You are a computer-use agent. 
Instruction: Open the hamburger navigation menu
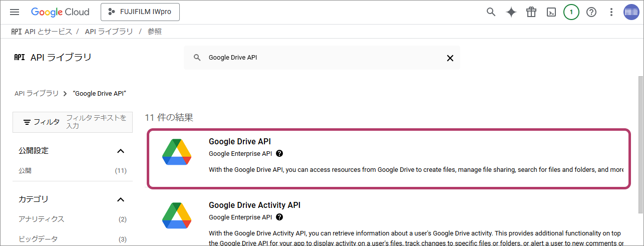coord(15,12)
